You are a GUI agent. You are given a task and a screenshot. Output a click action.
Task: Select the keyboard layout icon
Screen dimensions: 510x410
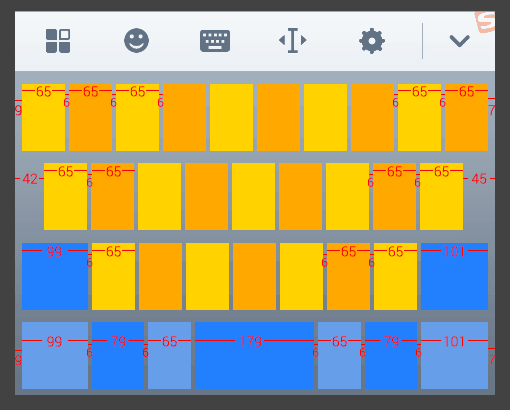(215, 41)
